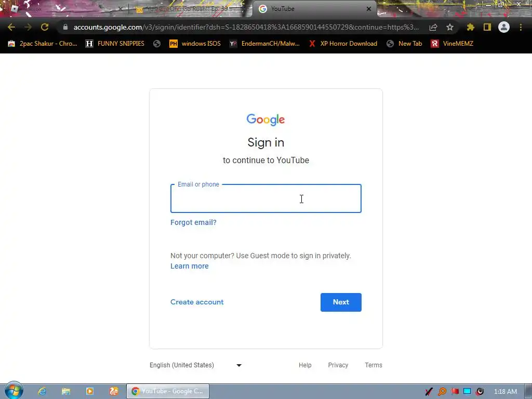The height and width of the screenshot is (399, 532).
Task: Select YouTube - Google Chrome taskbar button
Action: point(168,391)
